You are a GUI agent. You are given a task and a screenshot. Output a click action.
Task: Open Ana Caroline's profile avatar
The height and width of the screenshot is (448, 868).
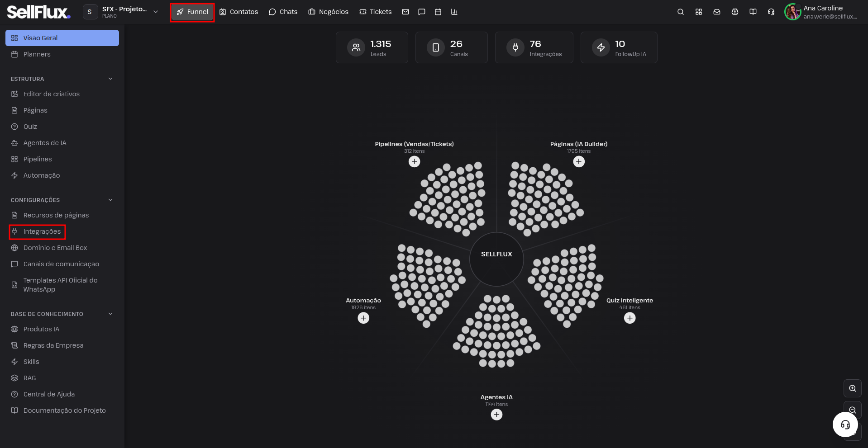coord(793,12)
